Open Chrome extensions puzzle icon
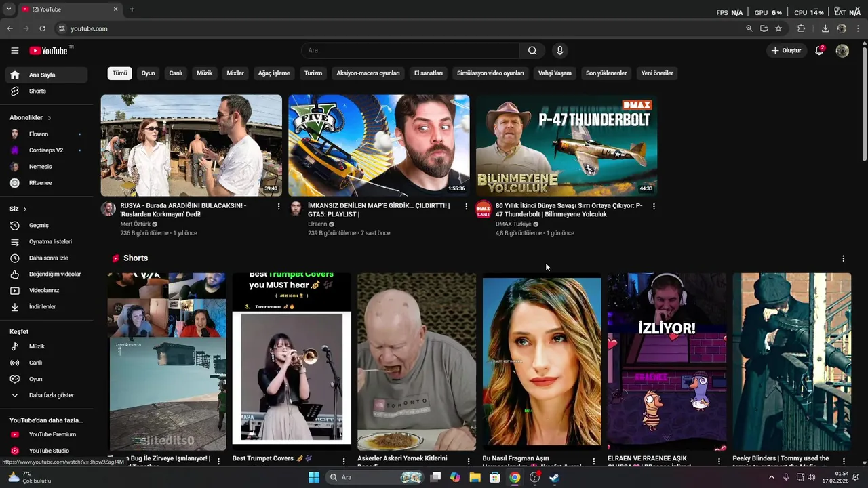The width and height of the screenshot is (868, 488). tap(801, 28)
